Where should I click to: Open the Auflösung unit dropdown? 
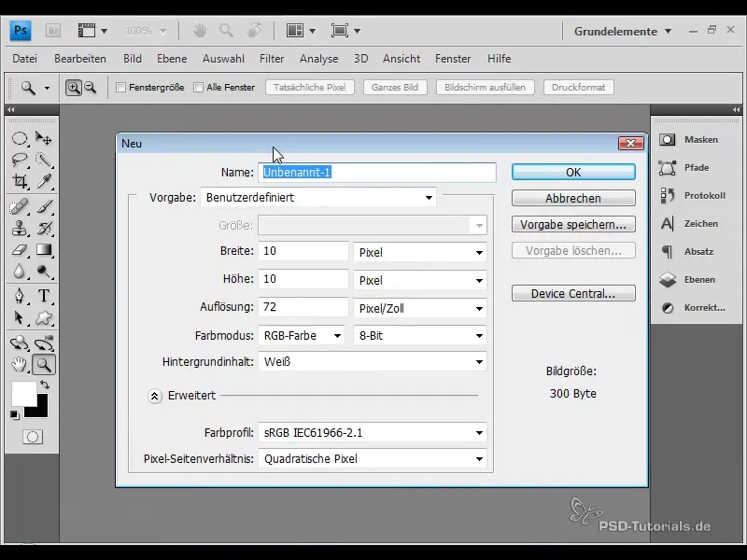[x=419, y=309]
